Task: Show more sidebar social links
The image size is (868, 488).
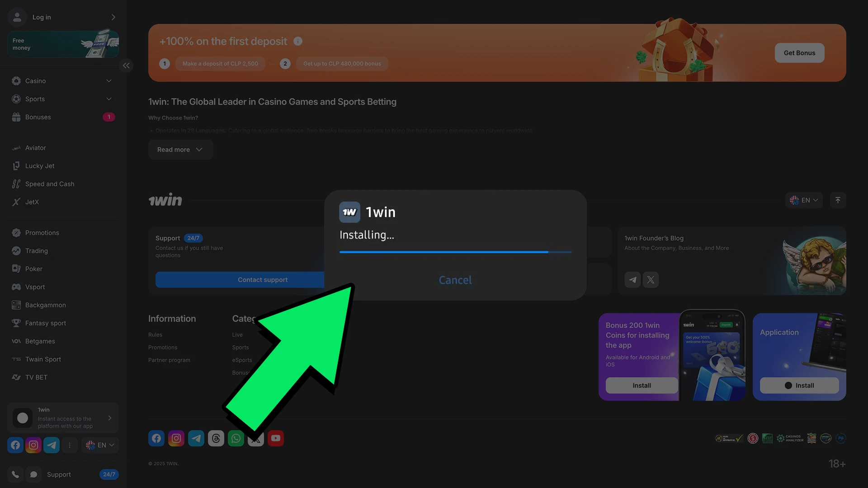Action: pyautogui.click(x=70, y=445)
